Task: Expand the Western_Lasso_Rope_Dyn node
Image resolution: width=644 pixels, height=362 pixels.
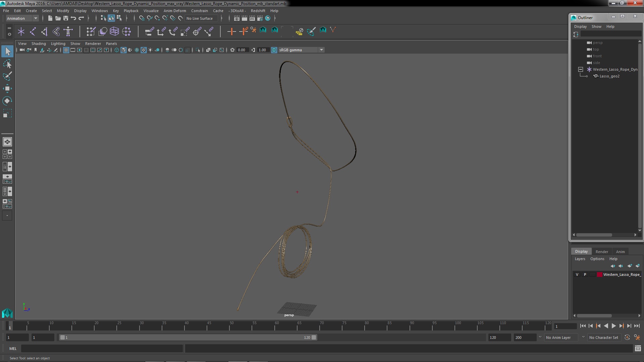Action: (580, 69)
